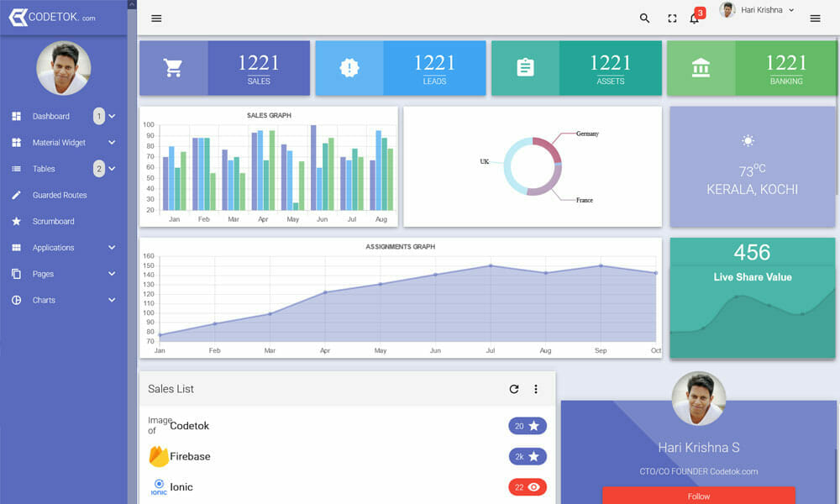Viewport: 840px width, 504px height.
Task: Click the red Follow button
Action: pos(699,496)
